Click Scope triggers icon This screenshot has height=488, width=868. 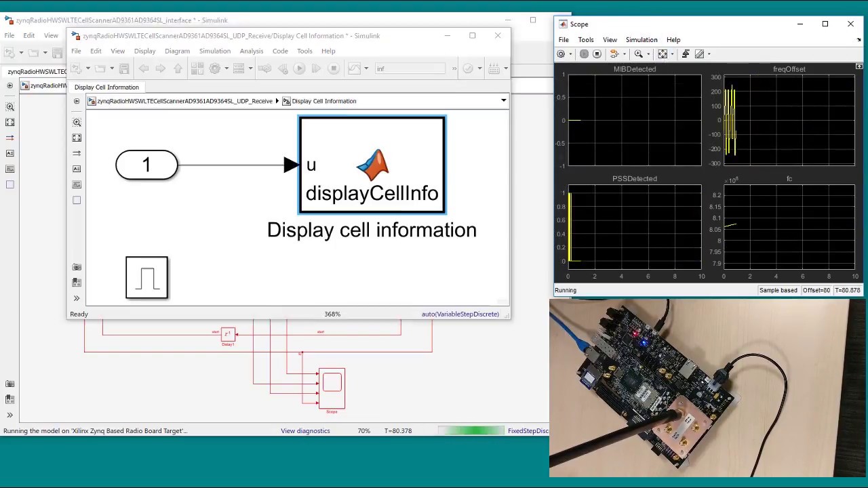click(x=686, y=54)
